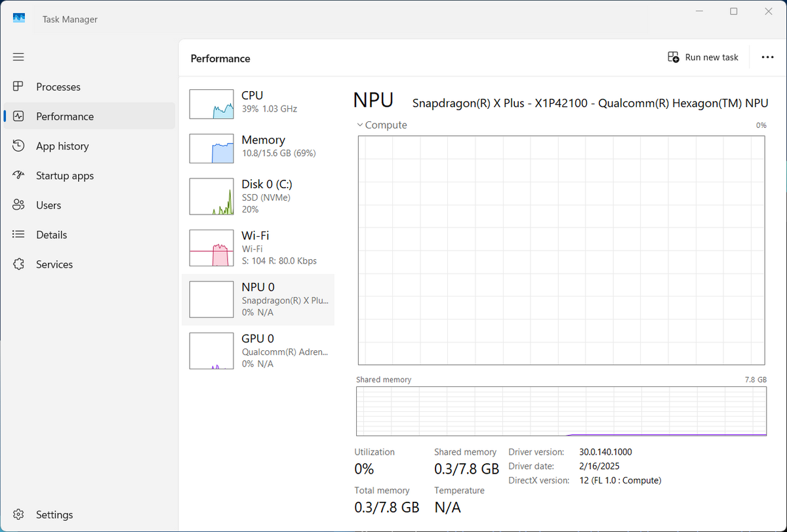Image resolution: width=787 pixels, height=532 pixels.
Task: Click the Settings gear icon
Action: pos(18,514)
